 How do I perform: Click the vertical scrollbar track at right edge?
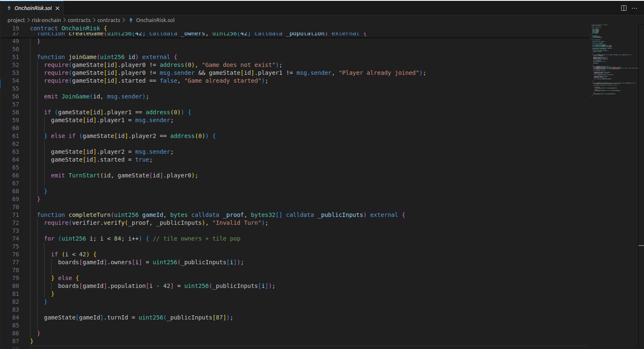[x=641, y=187]
